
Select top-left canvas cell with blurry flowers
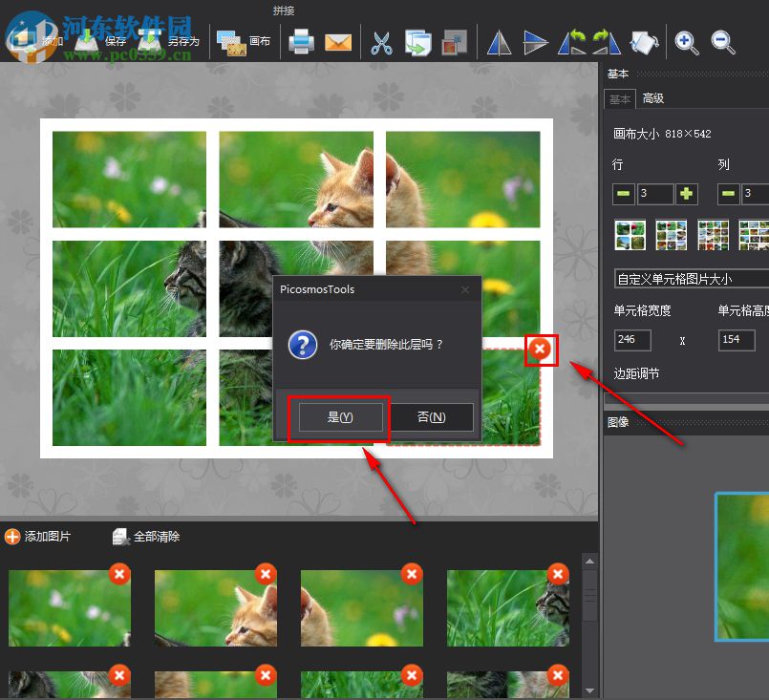tap(130, 180)
